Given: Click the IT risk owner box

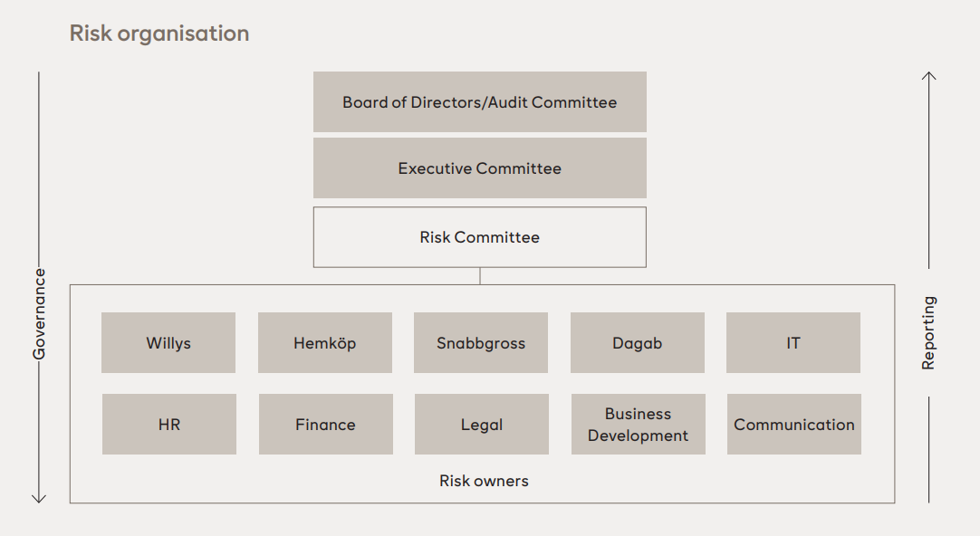Looking at the screenshot, I should coord(793,343).
